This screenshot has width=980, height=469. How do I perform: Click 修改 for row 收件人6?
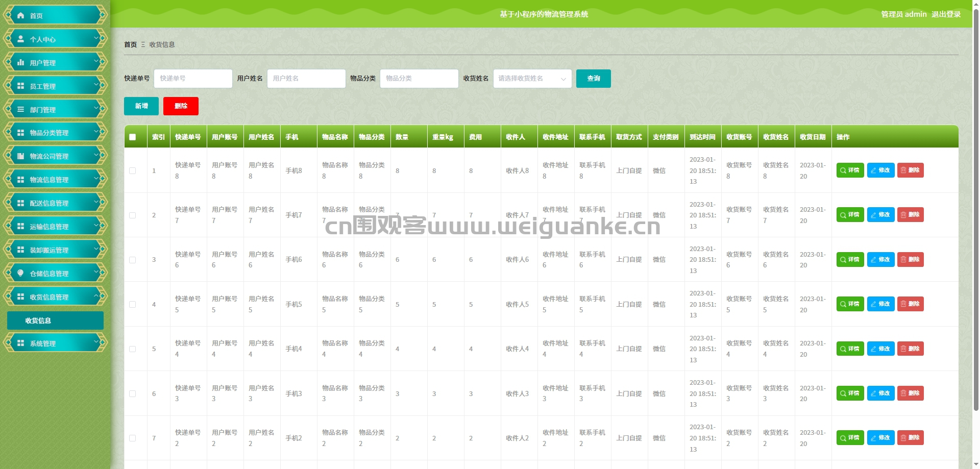[x=880, y=259]
